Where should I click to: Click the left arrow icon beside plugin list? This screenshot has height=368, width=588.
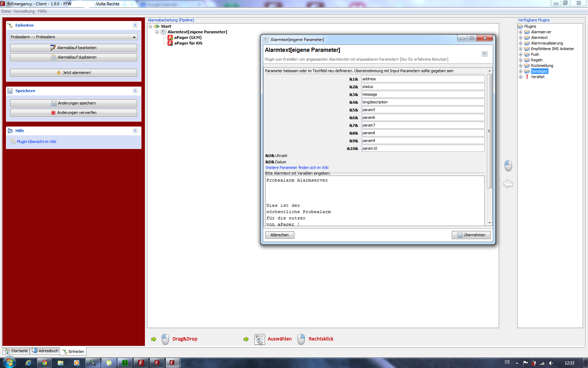pos(508,184)
